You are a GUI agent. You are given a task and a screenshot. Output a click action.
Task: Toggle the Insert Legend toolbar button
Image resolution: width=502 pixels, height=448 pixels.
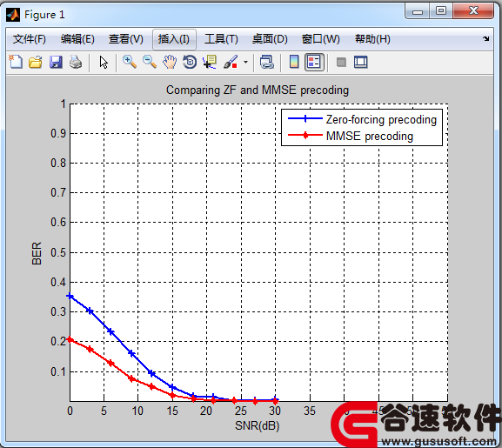[x=314, y=62]
